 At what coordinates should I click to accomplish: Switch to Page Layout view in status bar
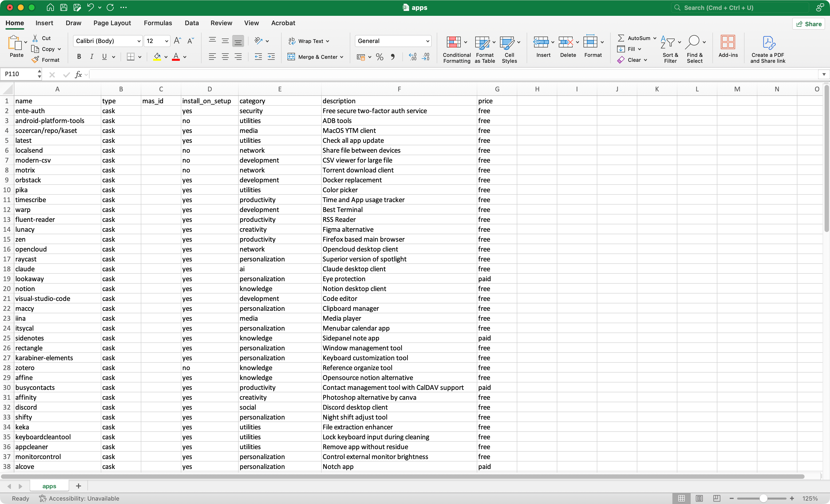[699, 498]
